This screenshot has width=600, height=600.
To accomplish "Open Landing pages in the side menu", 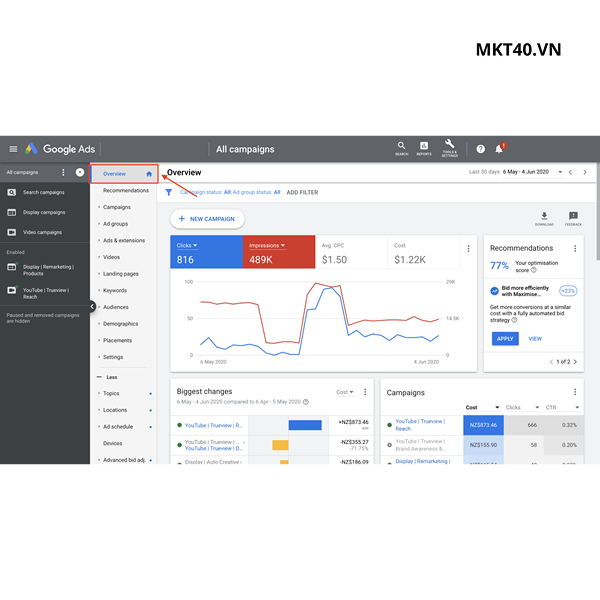I will pos(121,274).
